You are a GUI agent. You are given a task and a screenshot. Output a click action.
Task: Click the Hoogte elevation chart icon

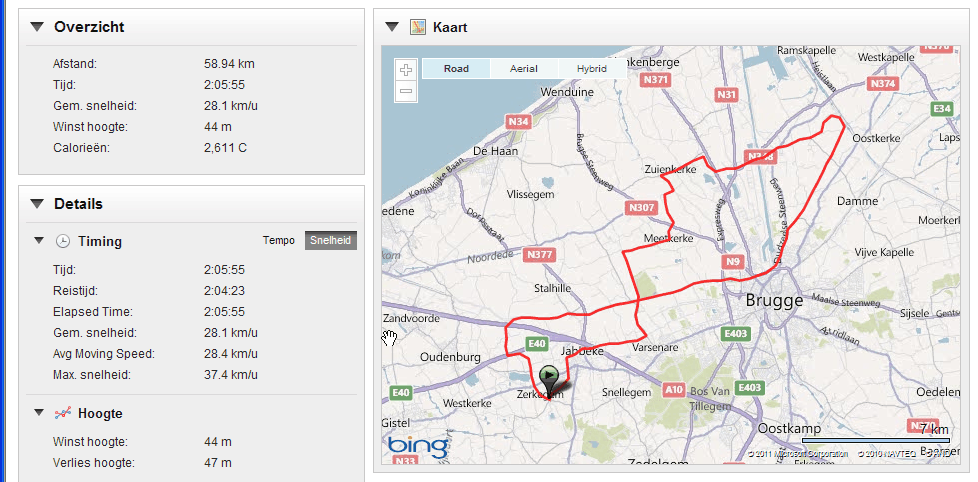(x=62, y=413)
